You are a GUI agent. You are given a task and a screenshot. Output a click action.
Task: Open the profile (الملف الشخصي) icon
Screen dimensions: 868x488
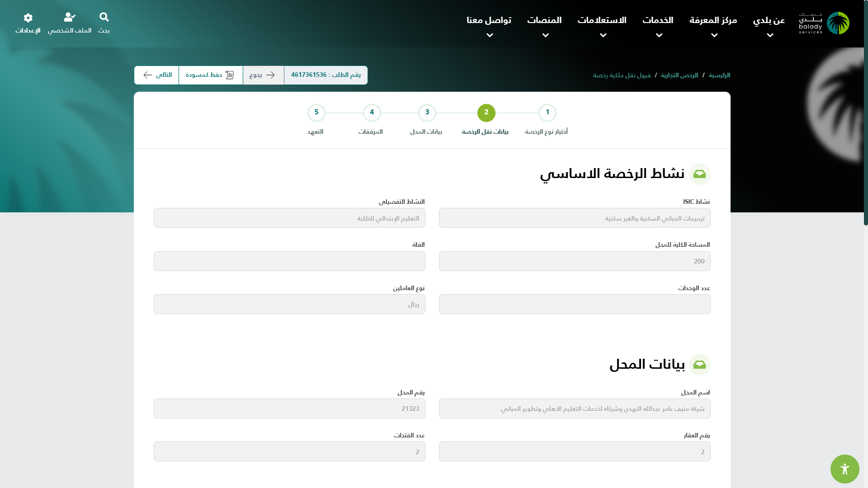click(x=70, y=17)
